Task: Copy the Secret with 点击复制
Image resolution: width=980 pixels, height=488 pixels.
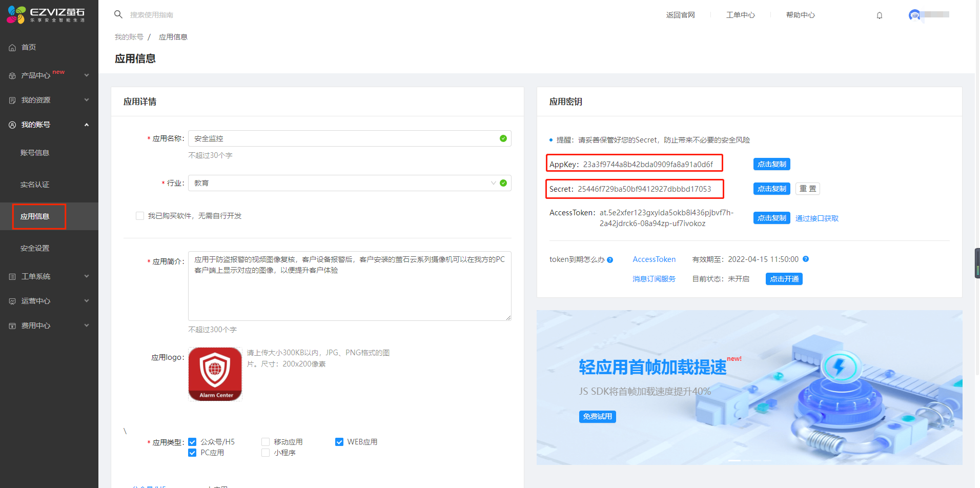Action: pos(772,189)
